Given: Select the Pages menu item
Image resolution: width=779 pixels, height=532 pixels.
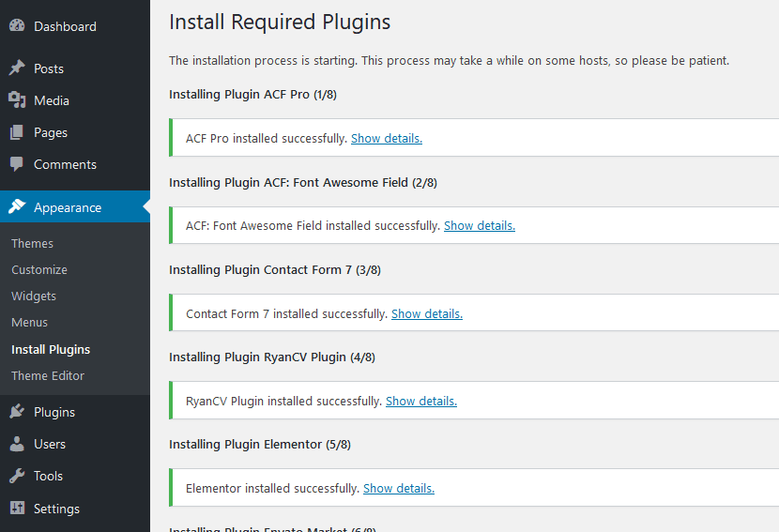Looking at the screenshot, I should (50, 132).
